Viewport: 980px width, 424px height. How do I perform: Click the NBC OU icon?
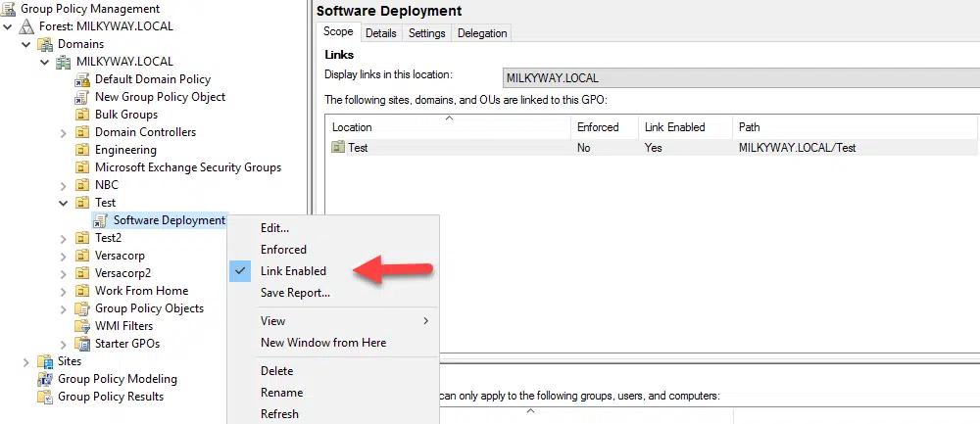pos(82,185)
